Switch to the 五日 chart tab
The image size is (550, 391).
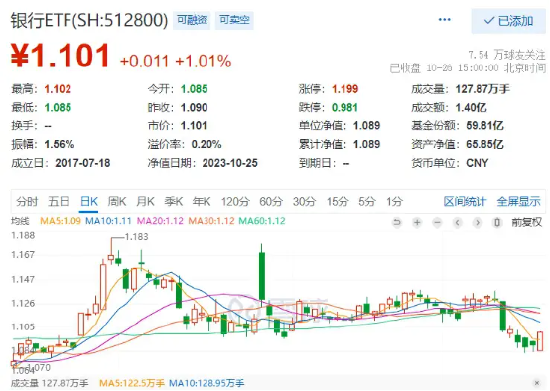tap(59, 202)
